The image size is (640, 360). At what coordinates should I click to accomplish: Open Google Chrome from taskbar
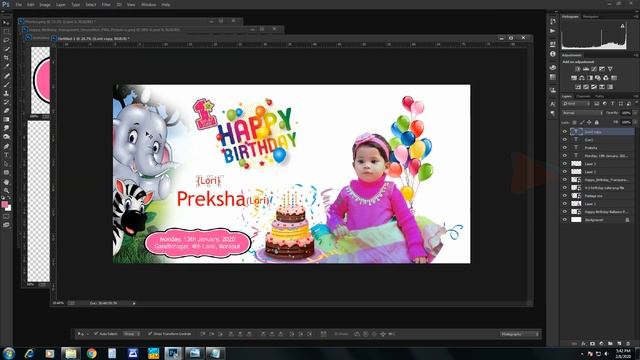[x=91, y=353]
